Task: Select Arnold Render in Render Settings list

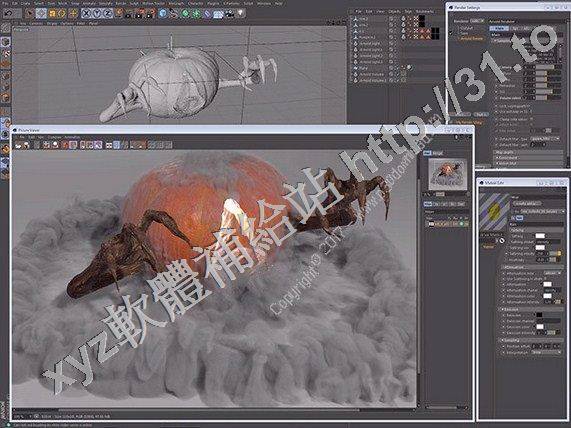Action: (x=472, y=38)
